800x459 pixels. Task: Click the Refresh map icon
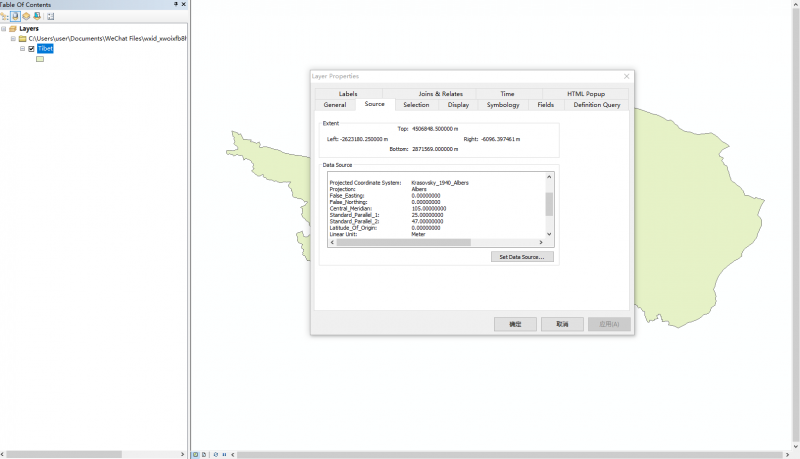click(215, 454)
